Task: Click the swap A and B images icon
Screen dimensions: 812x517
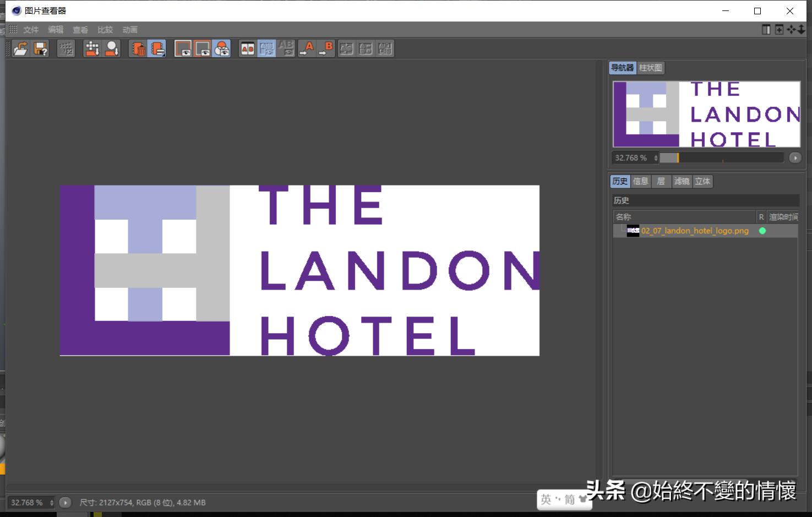Action: coord(267,48)
